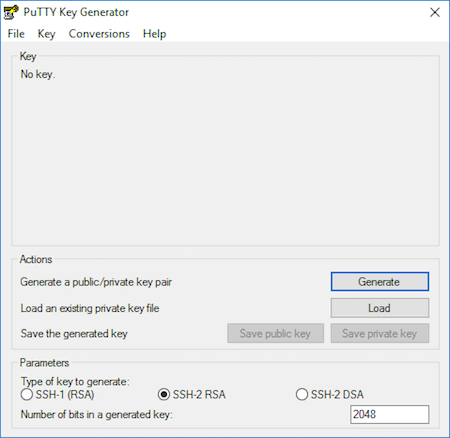450x438 pixels.
Task: Click the 'Load an existing private key file' label
Action: [x=90, y=308]
